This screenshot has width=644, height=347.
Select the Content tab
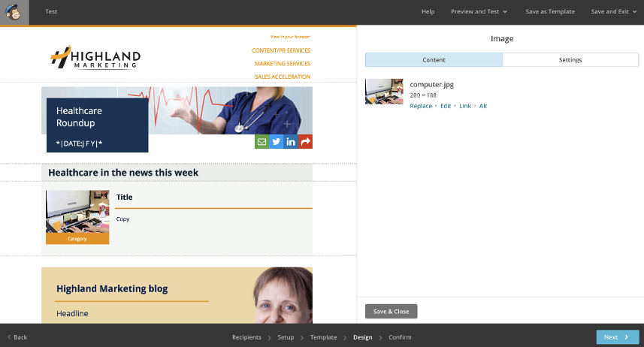434,60
